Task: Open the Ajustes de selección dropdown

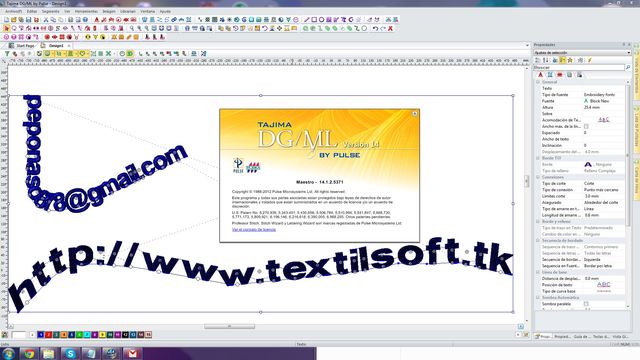Action: (x=582, y=53)
